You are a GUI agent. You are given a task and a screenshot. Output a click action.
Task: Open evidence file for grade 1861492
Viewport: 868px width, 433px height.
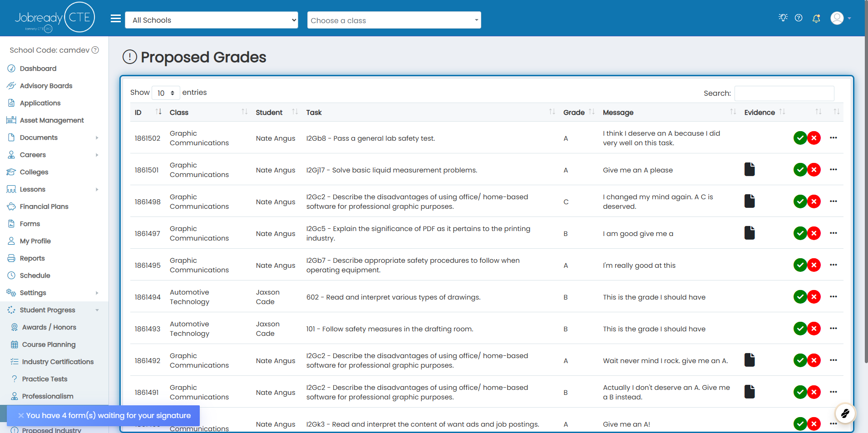750,360
